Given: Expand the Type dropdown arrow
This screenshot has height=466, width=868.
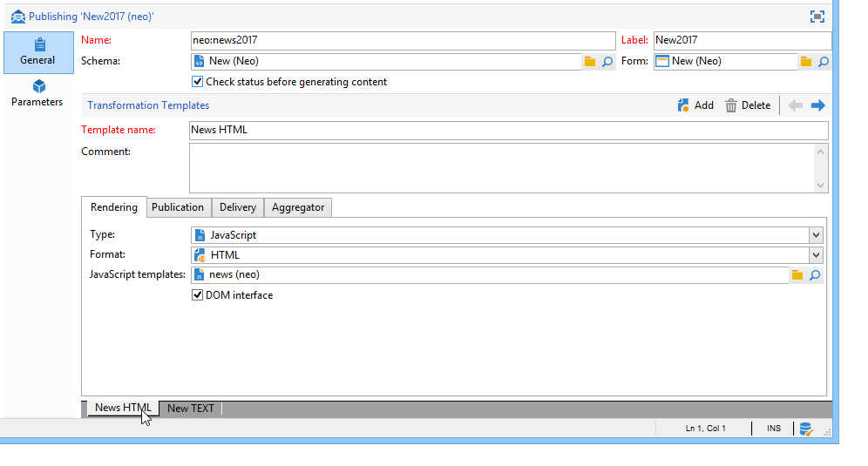Looking at the screenshot, I should 816,235.
